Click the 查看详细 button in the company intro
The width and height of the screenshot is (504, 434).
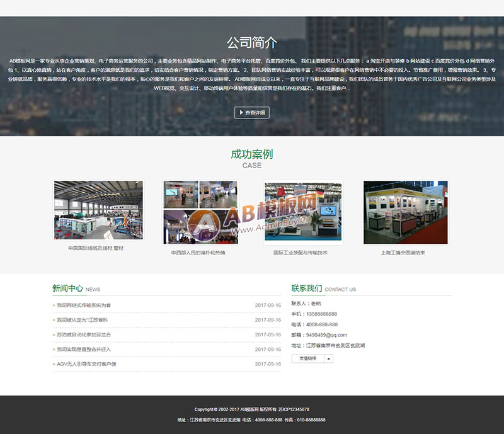tap(251, 113)
